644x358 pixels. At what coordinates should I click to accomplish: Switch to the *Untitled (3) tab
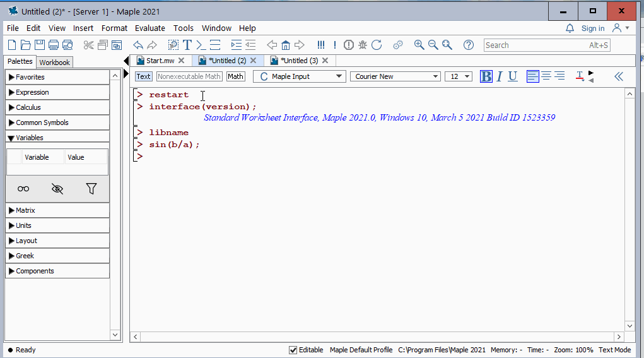pos(300,61)
